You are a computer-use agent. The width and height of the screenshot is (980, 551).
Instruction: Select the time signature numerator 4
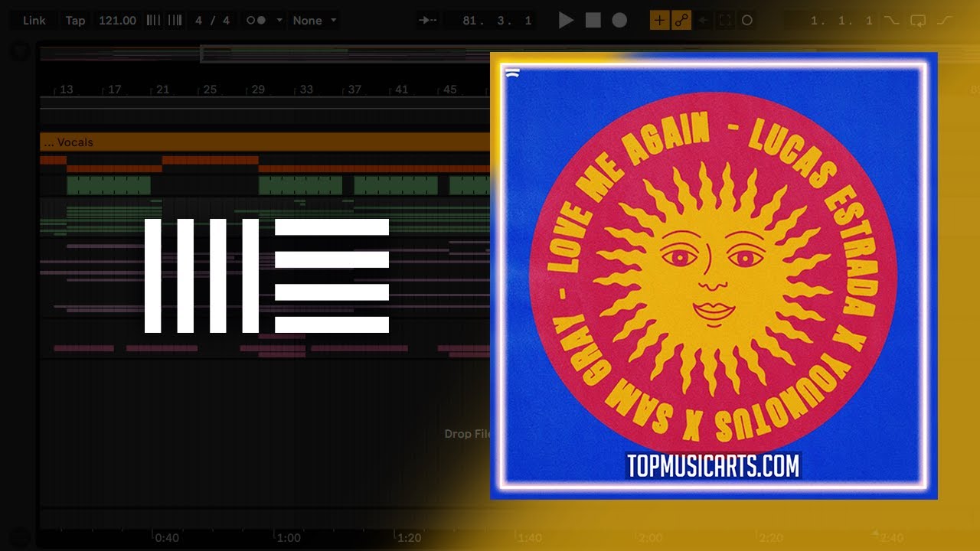click(x=199, y=21)
